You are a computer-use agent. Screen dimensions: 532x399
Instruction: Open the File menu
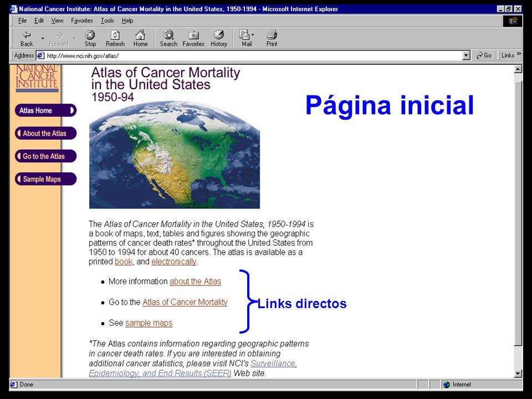[22, 21]
